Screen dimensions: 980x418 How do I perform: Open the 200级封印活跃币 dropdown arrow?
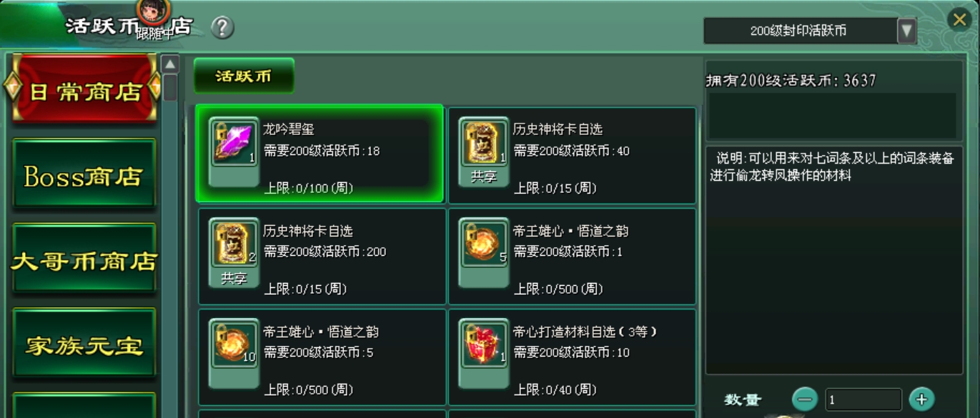click(907, 31)
